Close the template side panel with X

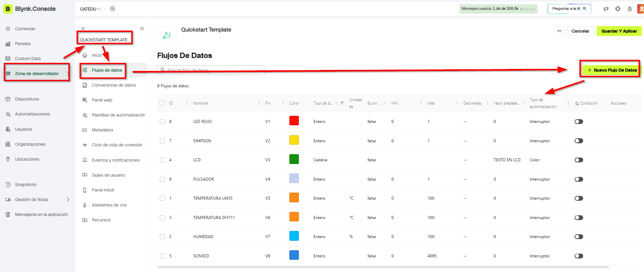[x=83, y=29]
